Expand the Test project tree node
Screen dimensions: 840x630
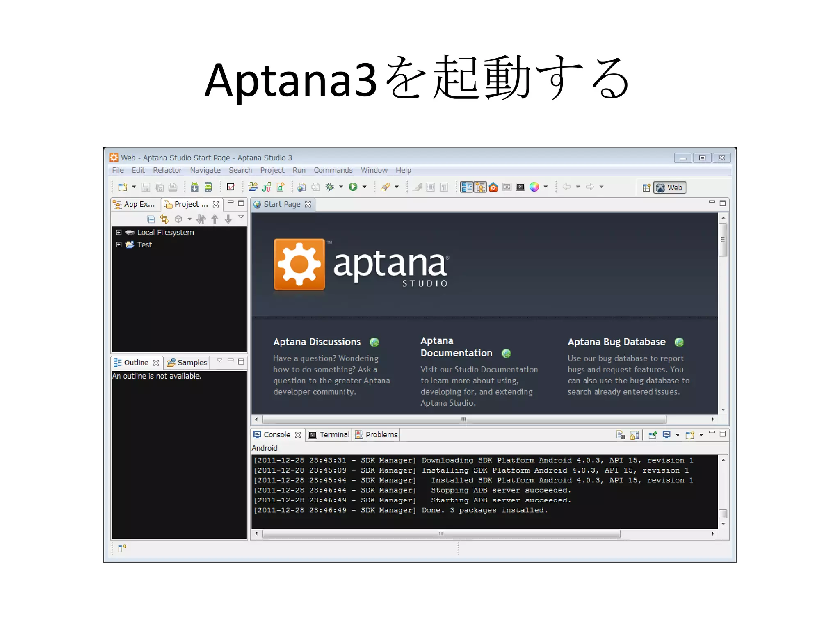119,245
